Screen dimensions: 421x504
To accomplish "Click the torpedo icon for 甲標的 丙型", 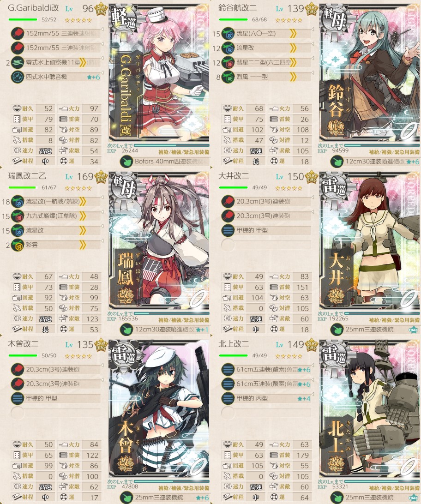I will pyautogui.click(x=228, y=398).
